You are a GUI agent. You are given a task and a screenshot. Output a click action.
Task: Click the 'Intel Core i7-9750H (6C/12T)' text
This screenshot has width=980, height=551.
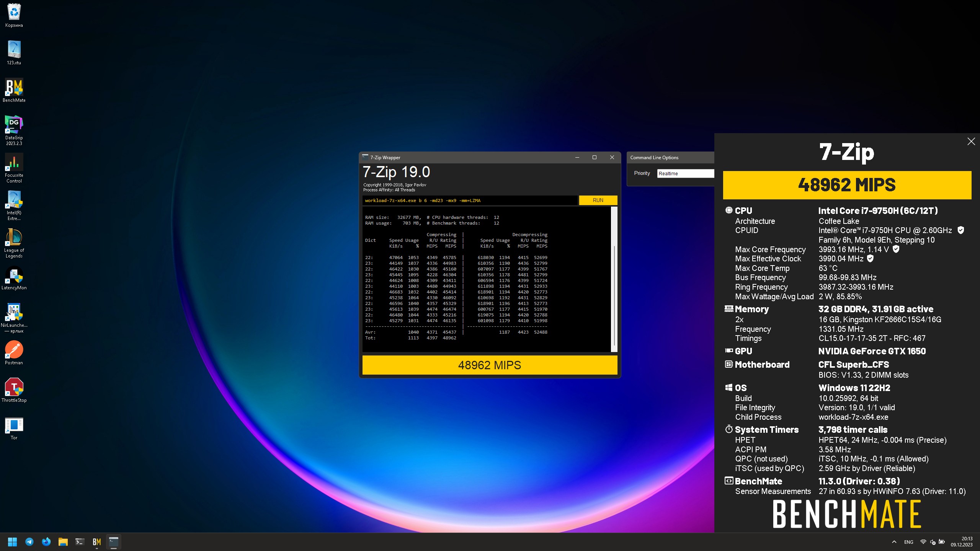point(878,210)
